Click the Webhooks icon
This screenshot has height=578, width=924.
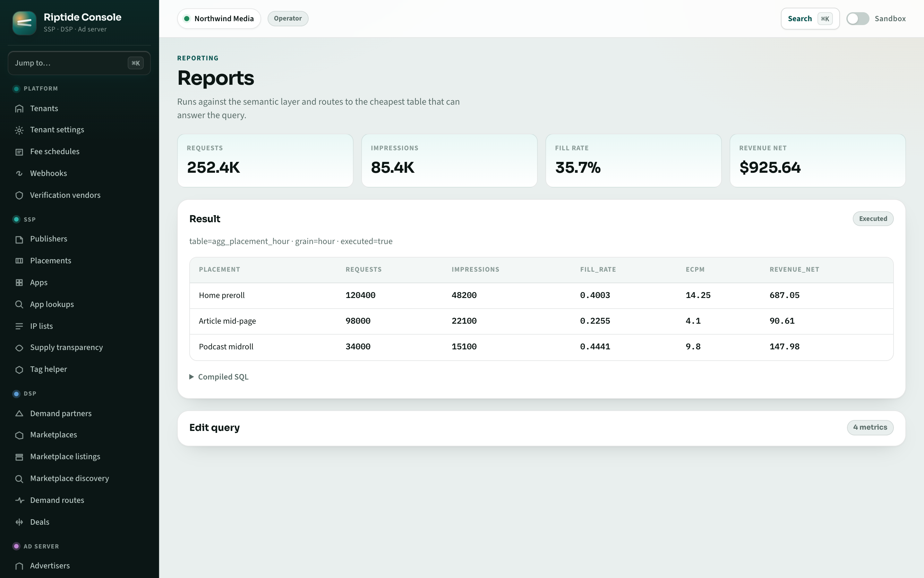[19, 173]
